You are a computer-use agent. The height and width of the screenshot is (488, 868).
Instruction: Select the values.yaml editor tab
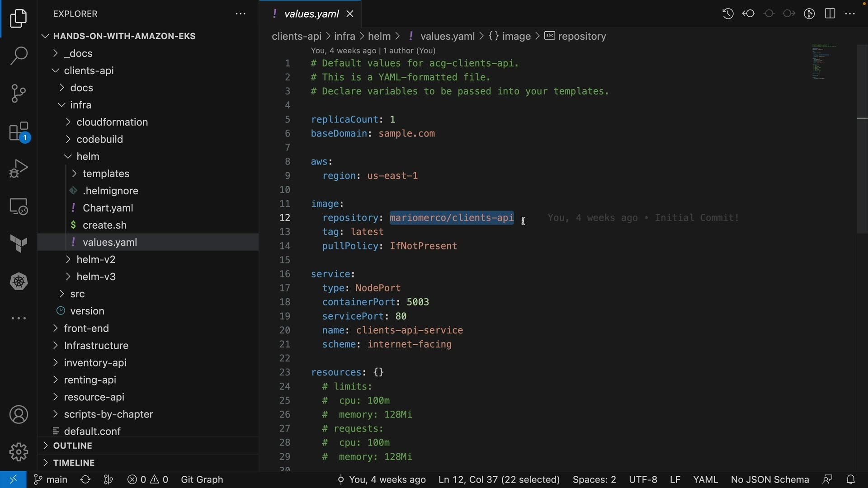click(311, 14)
